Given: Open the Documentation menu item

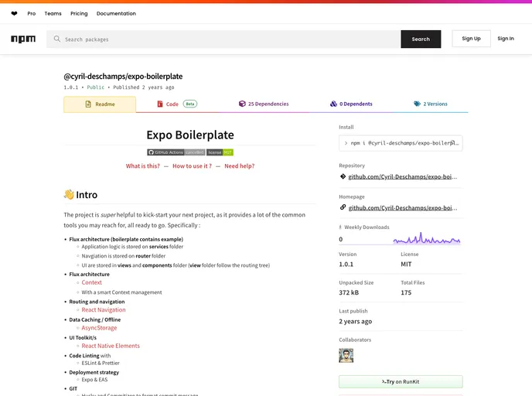Looking at the screenshot, I should coord(116,14).
